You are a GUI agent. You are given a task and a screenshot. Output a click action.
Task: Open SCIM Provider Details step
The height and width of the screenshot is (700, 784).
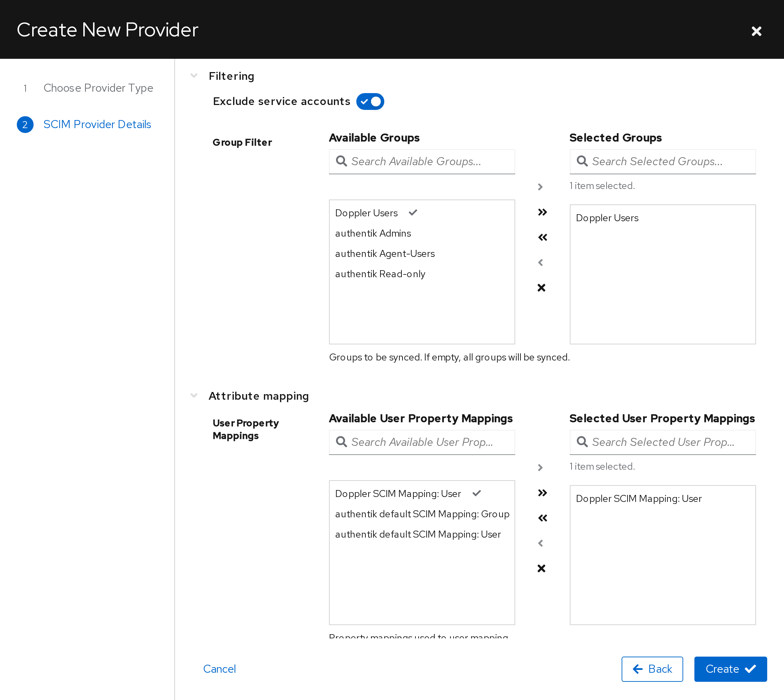tap(97, 124)
